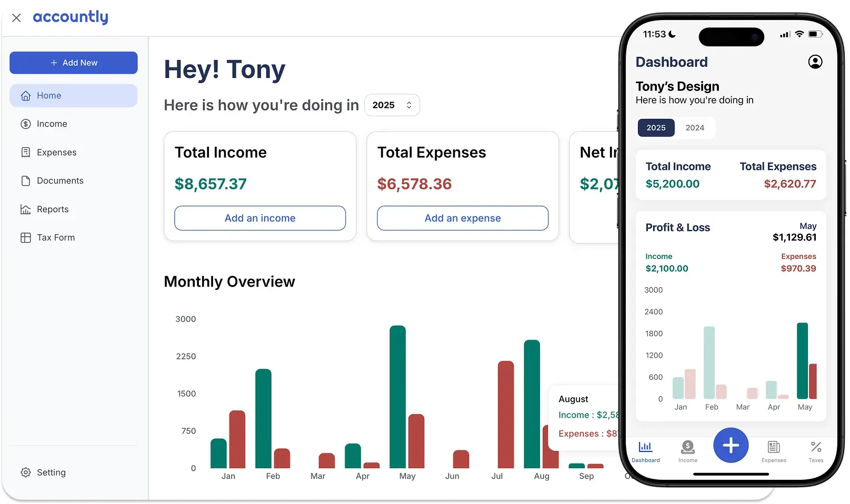Image resolution: width=850 pixels, height=504 pixels.
Task: Open the user profile icon on phone dashboard
Action: (815, 62)
